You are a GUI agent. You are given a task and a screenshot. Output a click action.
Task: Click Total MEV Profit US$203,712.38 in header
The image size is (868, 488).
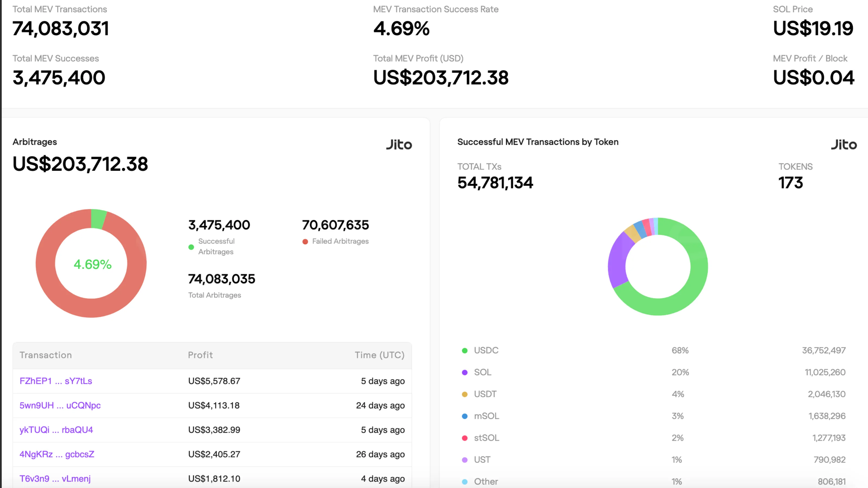tap(441, 78)
